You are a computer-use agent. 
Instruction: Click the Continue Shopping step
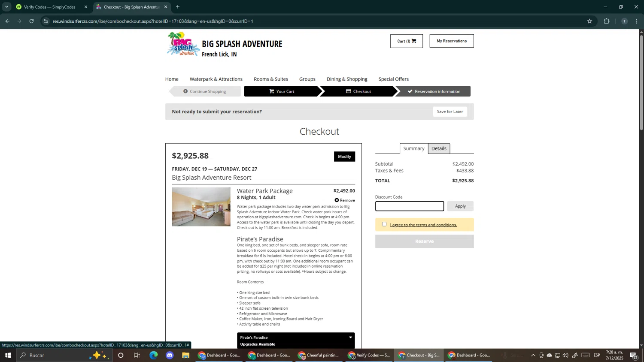pyautogui.click(x=205, y=91)
